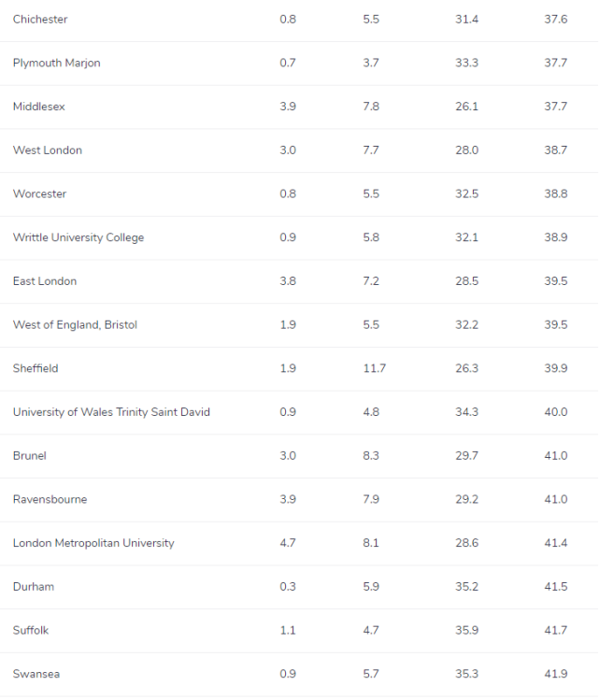Click the Chichester row name
The height and width of the screenshot is (700, 599).
pos(40,20)
